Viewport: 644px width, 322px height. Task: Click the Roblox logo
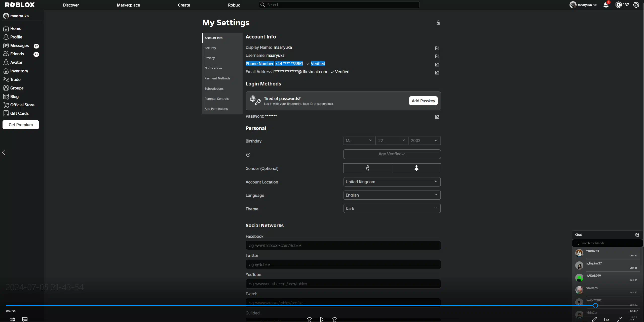(x=20, y=5)
